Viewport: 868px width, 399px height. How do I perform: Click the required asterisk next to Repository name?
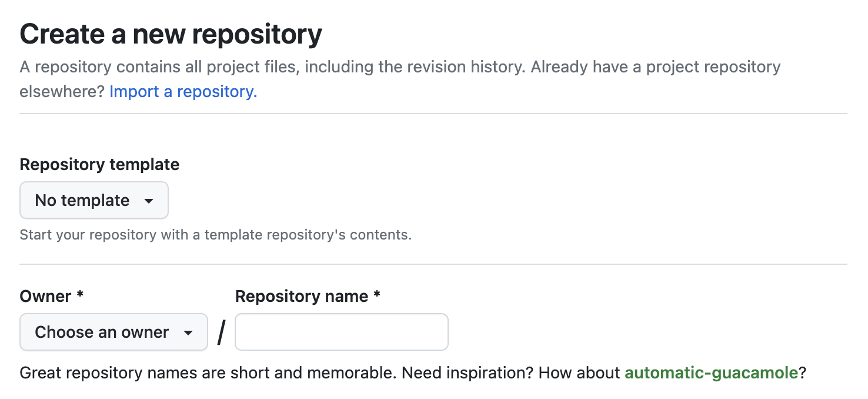377,295
